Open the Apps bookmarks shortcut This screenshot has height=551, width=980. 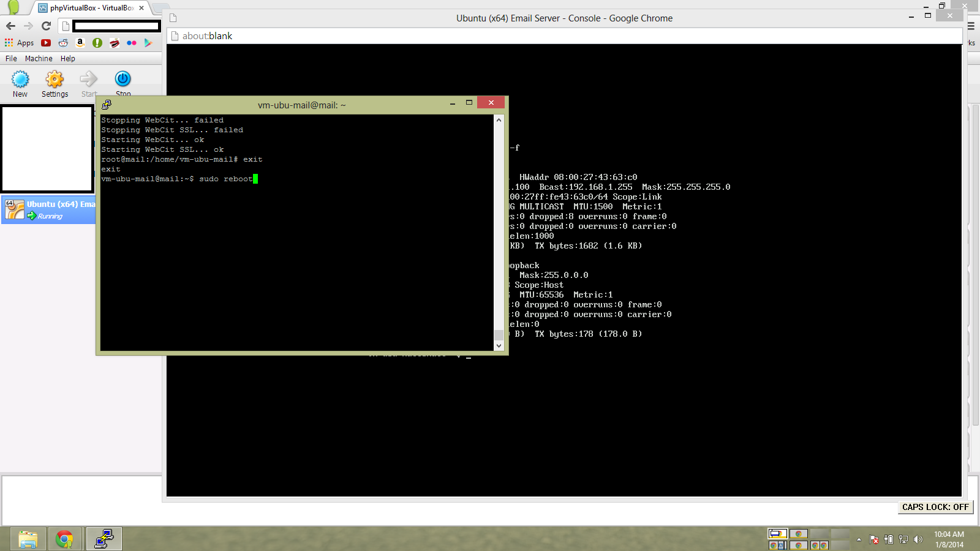(19, 43)
